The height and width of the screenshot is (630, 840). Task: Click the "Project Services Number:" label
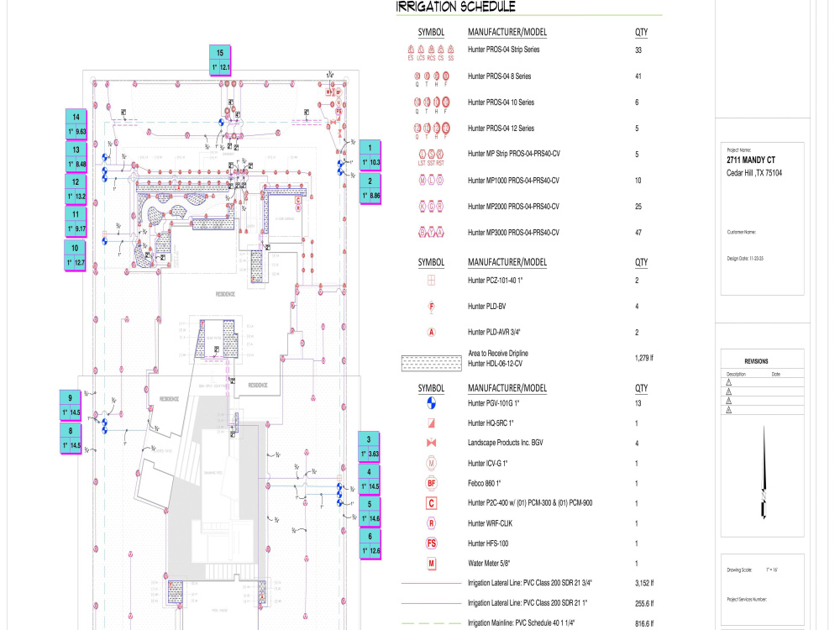pyautogui.click(x=746, y=600)
